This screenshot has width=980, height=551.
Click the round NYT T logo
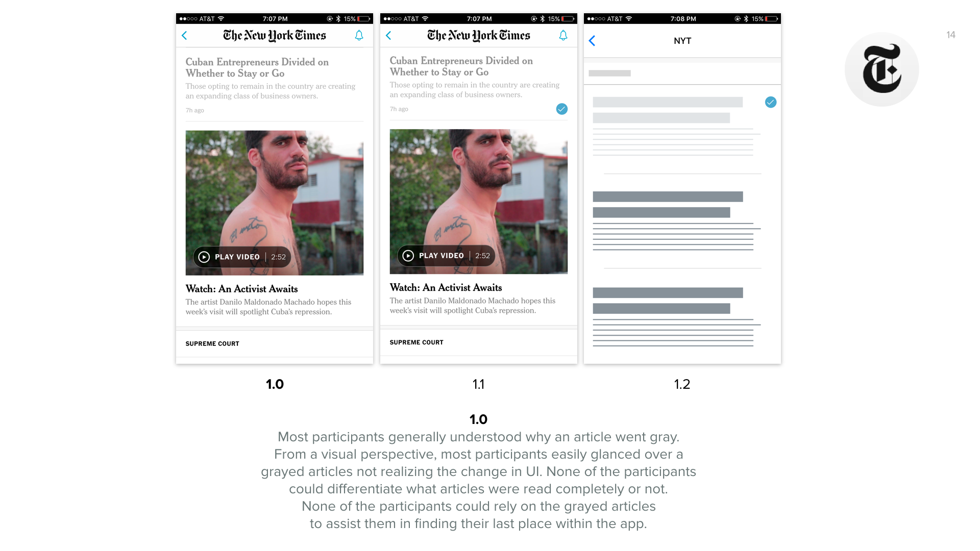[x=881, y=69]
